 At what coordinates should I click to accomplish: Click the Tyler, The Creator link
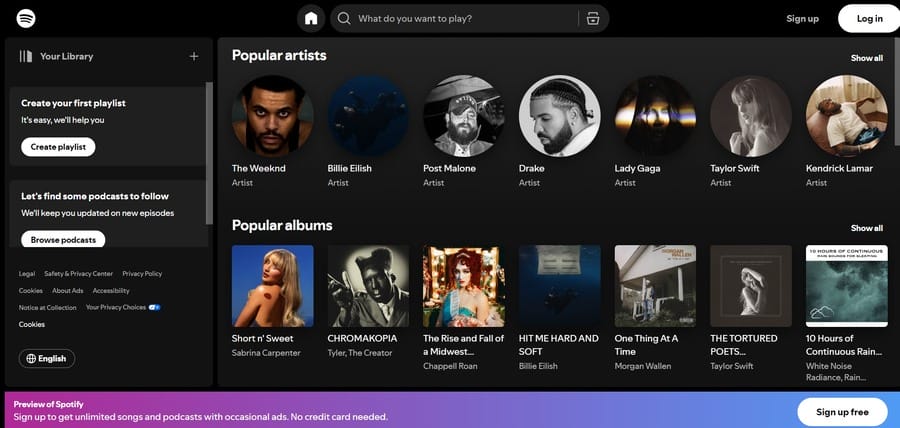[360, 353]
